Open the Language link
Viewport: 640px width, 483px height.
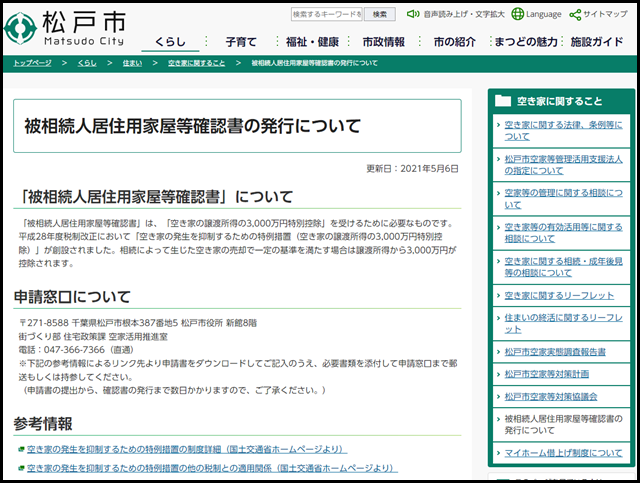click(544, 14)
